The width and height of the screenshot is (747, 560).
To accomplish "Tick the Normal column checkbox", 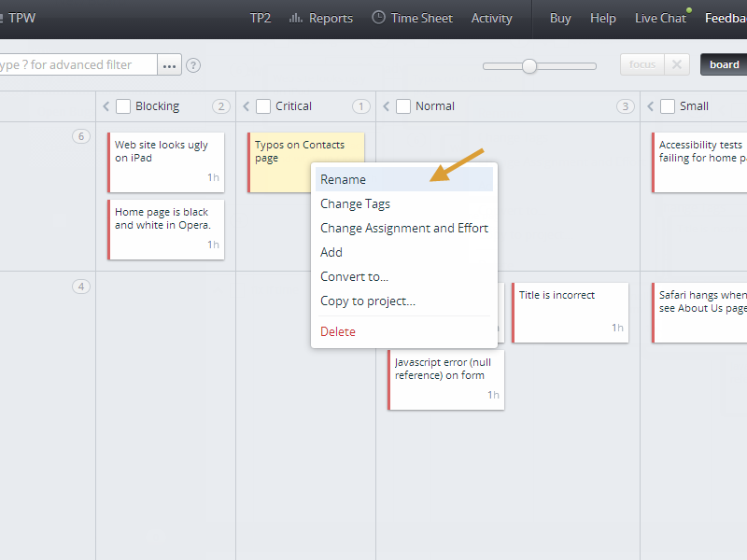I will 403,106.
